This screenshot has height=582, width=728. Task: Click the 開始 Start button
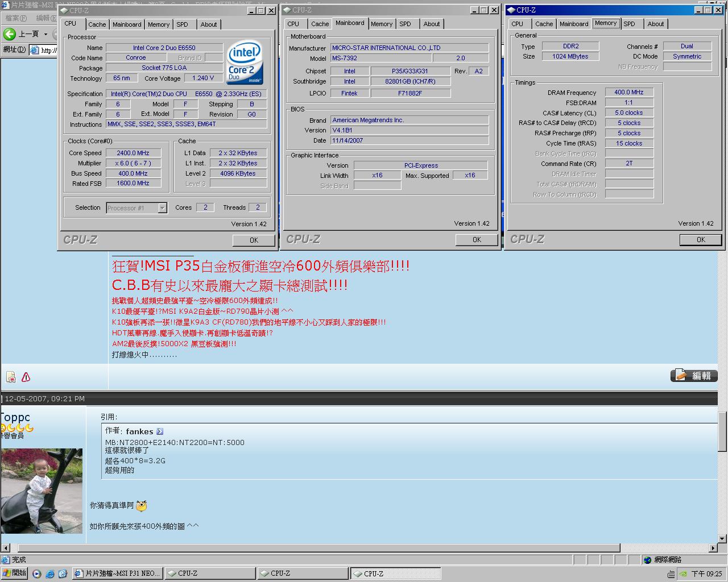pos(14,573)
